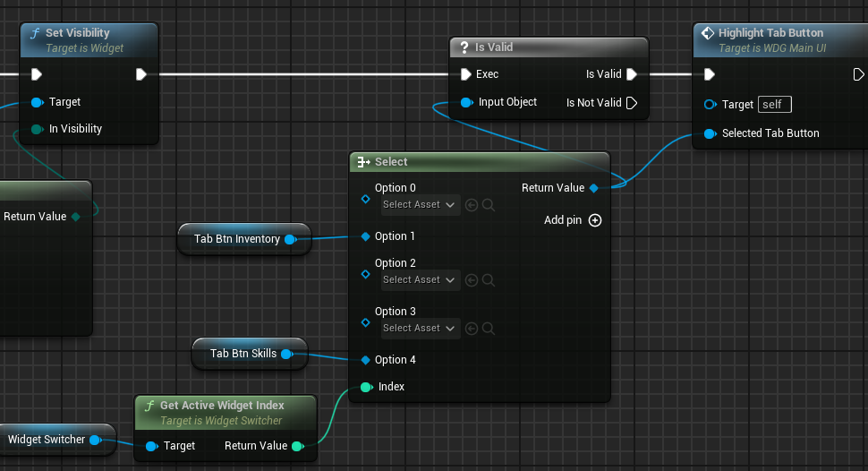Select the Option 4 pin

365,360
